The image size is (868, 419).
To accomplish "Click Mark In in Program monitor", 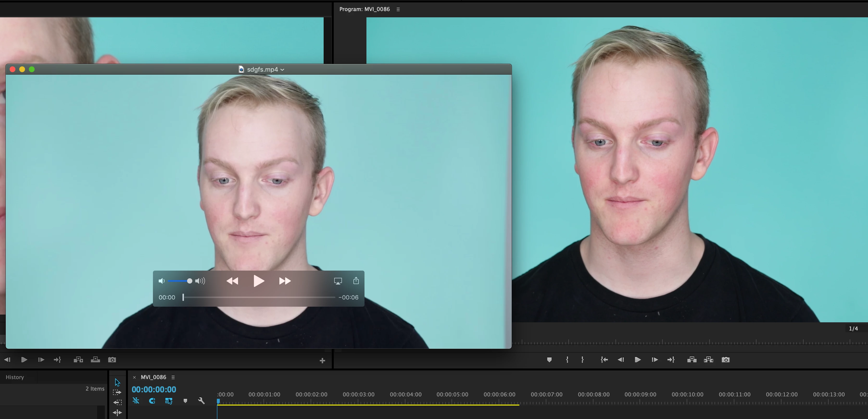I will pyautogui.click(x=567, y=360).
